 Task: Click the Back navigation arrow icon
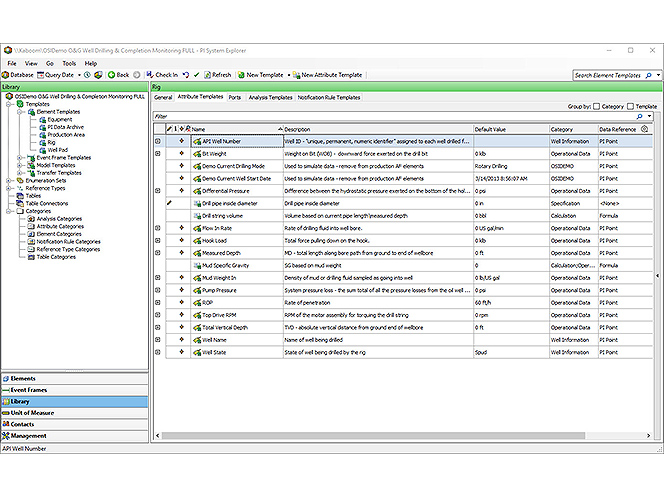112,75
